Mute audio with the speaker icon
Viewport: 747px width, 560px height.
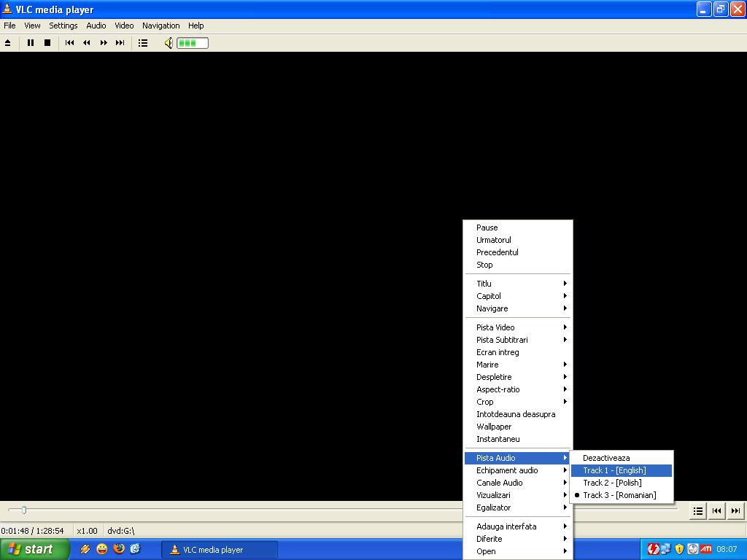[169, 43]
